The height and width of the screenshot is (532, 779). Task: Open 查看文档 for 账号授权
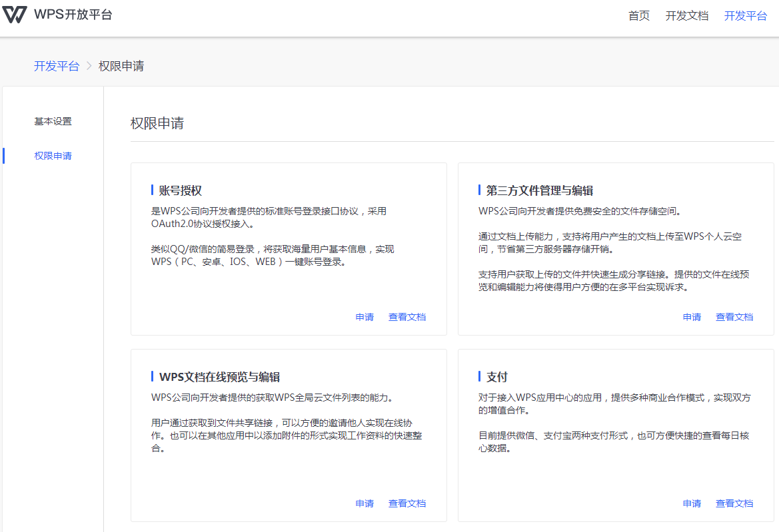[406, 317]
